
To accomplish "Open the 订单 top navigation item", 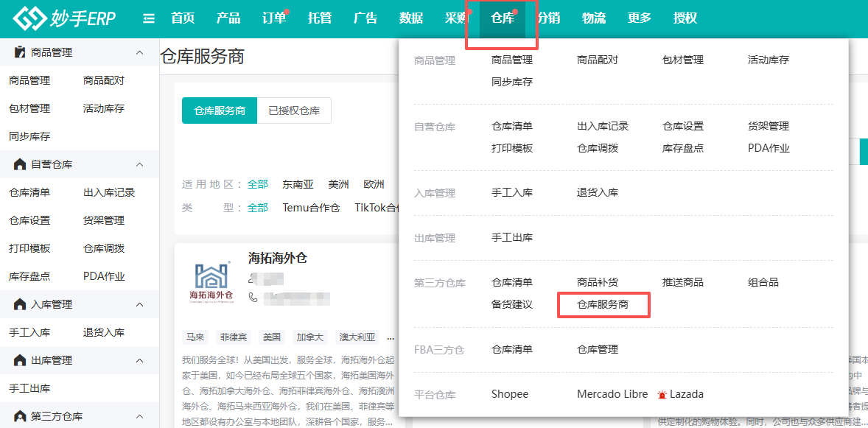I will [274, 18].
